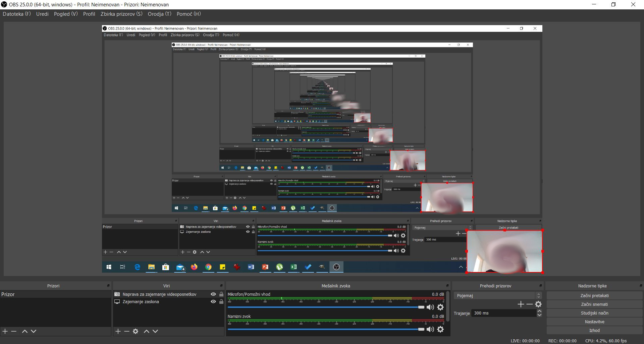Remove the selected scene with minus icon

[x=14, y=331]
